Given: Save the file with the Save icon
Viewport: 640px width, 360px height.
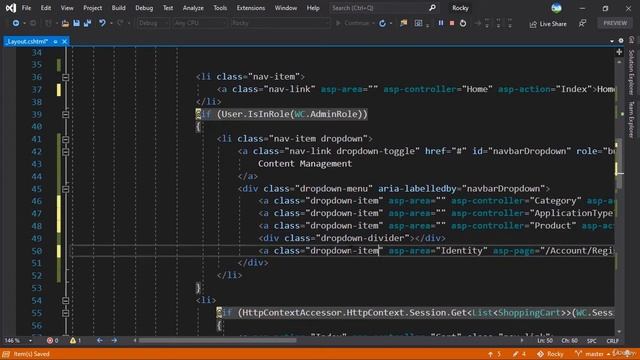Looking at the screenshot, I should [76, 23].
